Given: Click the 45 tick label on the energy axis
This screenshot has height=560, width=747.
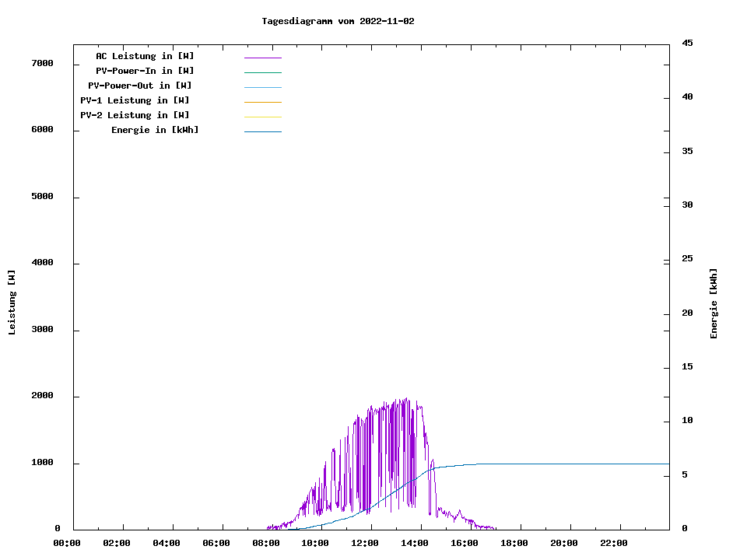Looking at the screenshot, I should coord(687,44).
